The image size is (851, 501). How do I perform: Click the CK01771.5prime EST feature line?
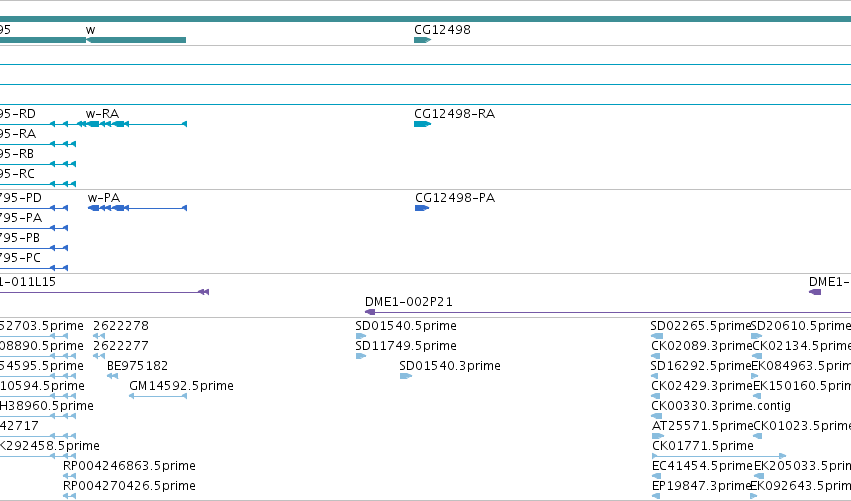(719, 456)
